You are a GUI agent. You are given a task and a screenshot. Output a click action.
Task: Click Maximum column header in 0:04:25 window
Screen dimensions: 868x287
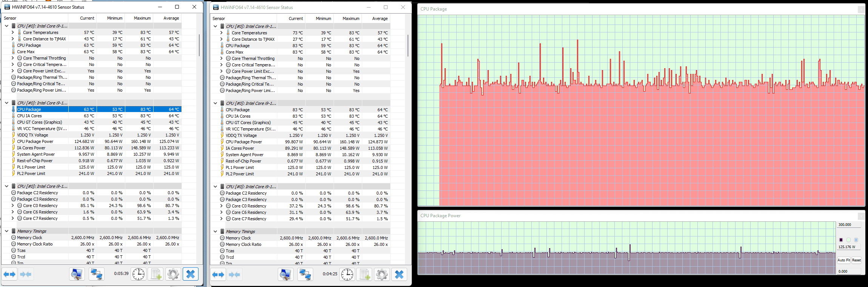pyautogui.click(x=348, y=18)
